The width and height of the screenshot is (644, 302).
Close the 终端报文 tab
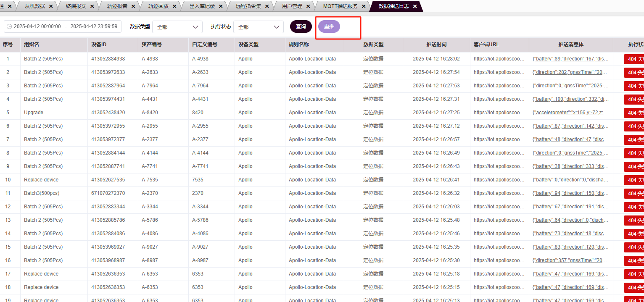pos(92,6)
